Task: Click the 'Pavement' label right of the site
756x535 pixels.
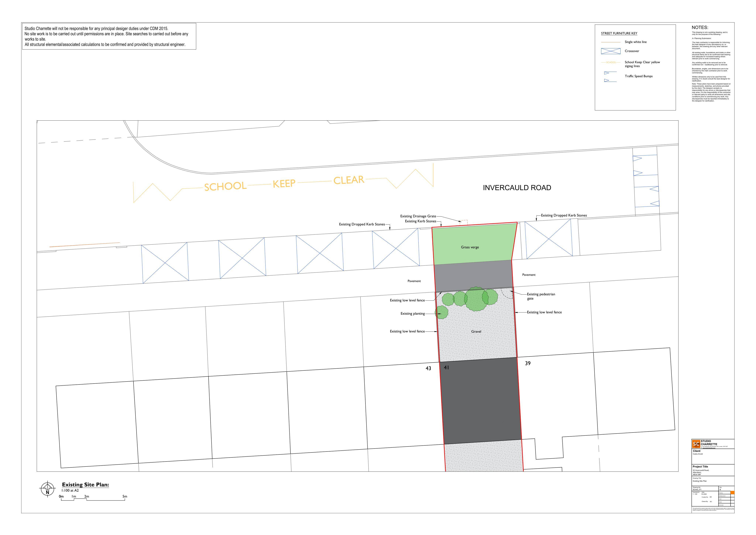Action: tap(529, 275)
